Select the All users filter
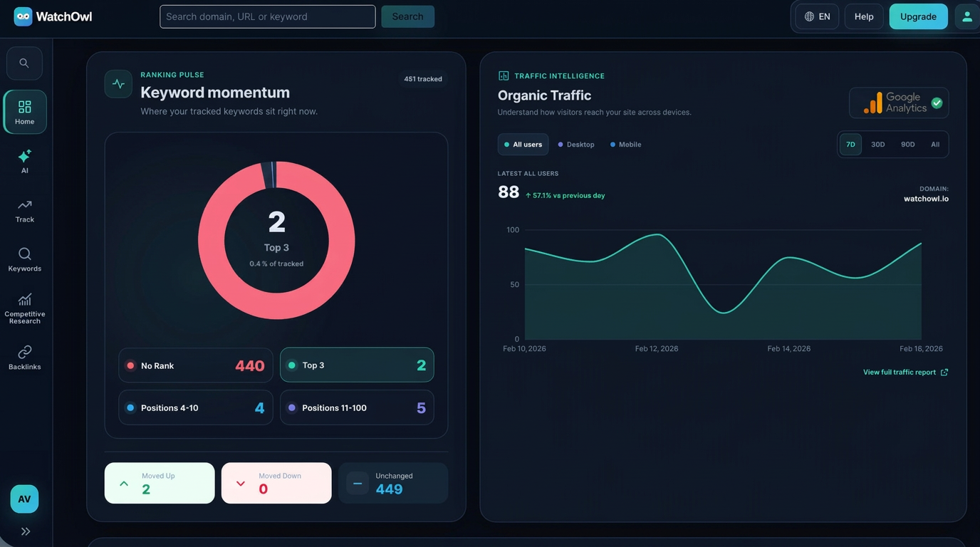The height and width of the screenshot is (547, 980). (523, 145)
